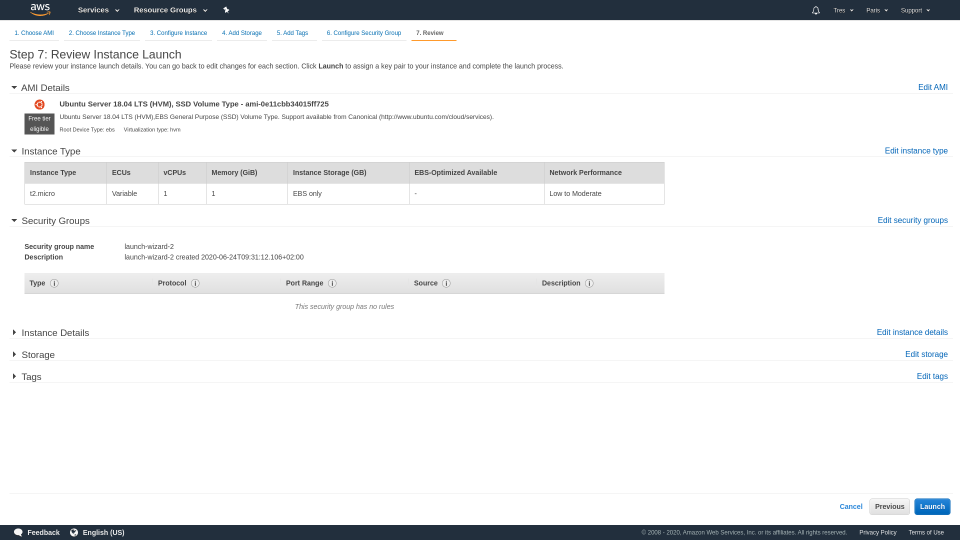Click the Edit storage link
This screenshot has width=960, height=540.
click(926, 354)
